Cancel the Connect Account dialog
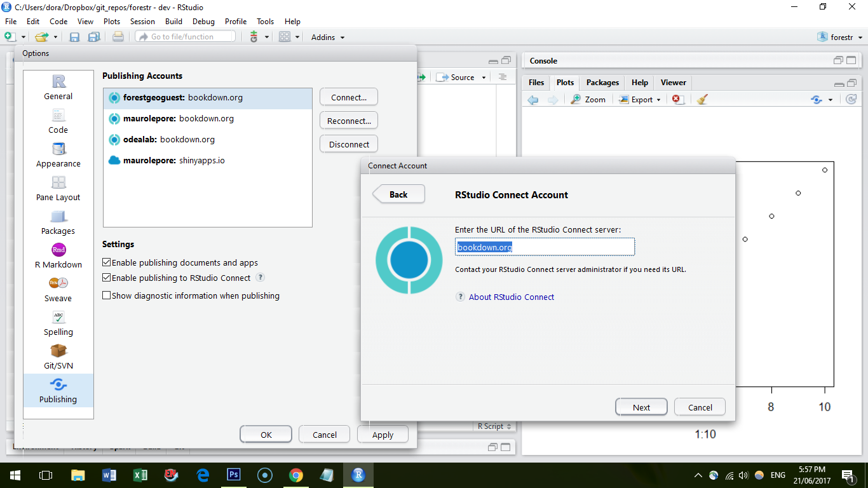 700,407
